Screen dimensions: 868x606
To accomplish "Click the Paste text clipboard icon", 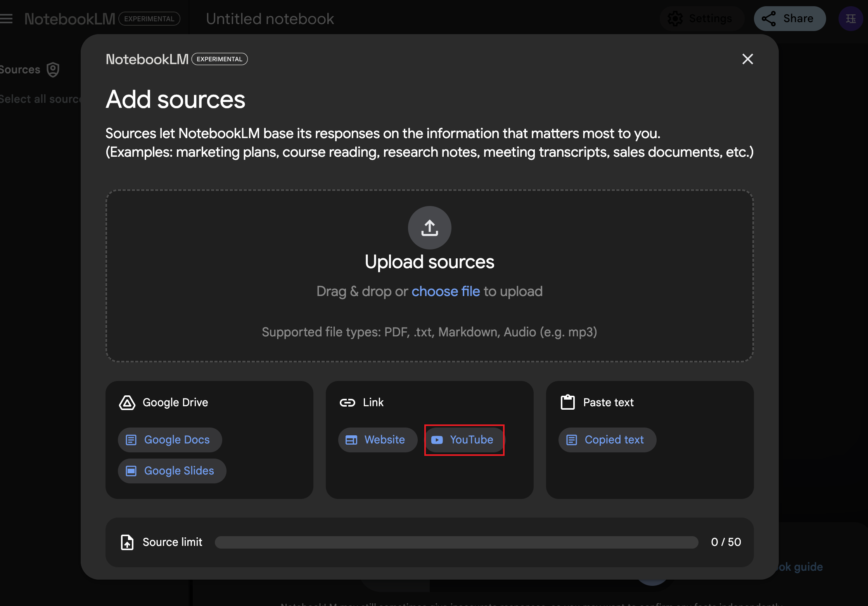I will click(x=568, y=402).
